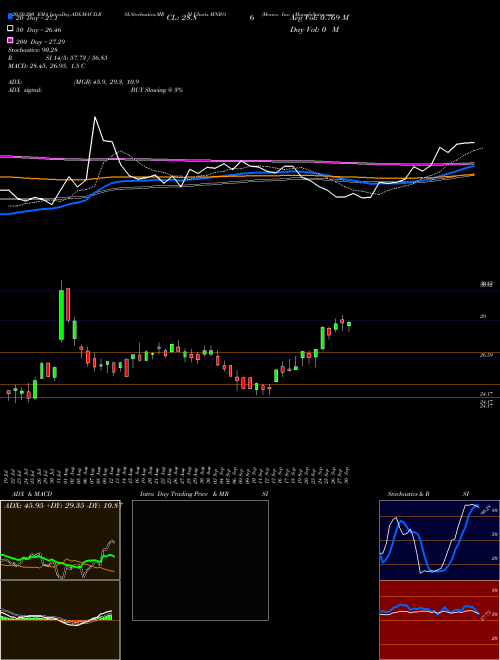This screenshot has height=660, width=500.
Task: Click the ADX (MGR) 45.9, 29.8, 10.9 values
Action: coord(106,82)
